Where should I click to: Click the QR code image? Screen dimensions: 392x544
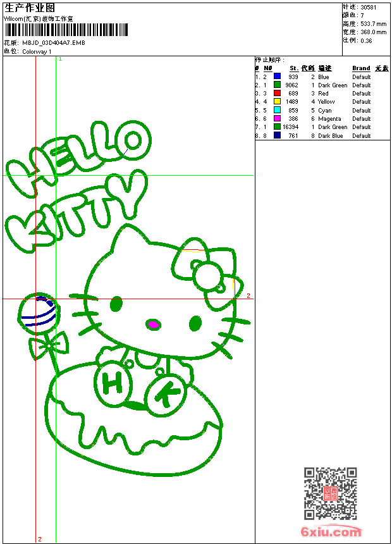point(331,493)
